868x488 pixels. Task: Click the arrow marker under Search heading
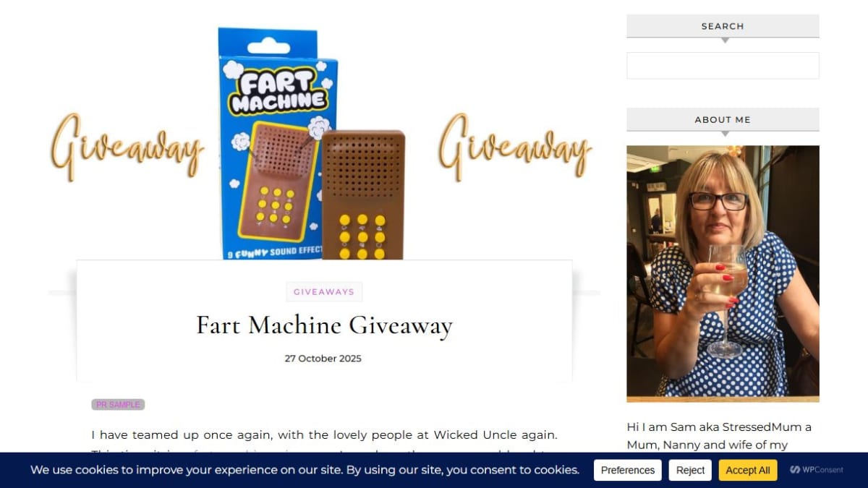pyautogui.click(x=725, y=40)
